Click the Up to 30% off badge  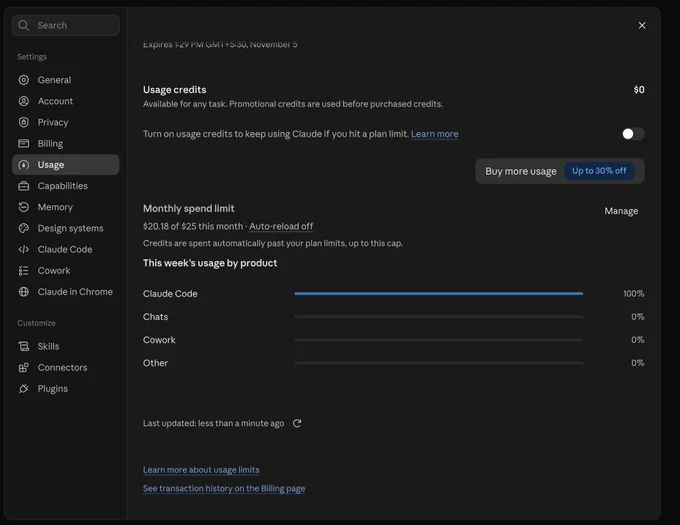(599, 171)
